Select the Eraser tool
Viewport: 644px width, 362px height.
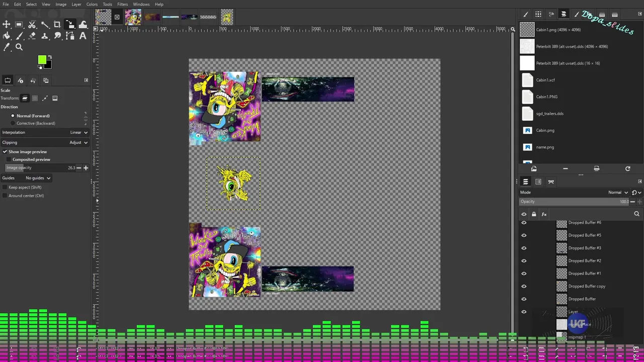(x=32, y=36)
